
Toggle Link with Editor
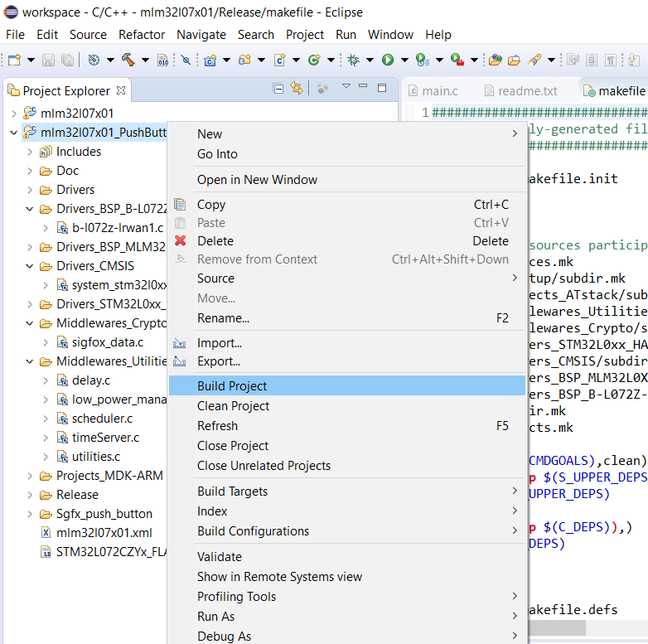pos(297,88)
